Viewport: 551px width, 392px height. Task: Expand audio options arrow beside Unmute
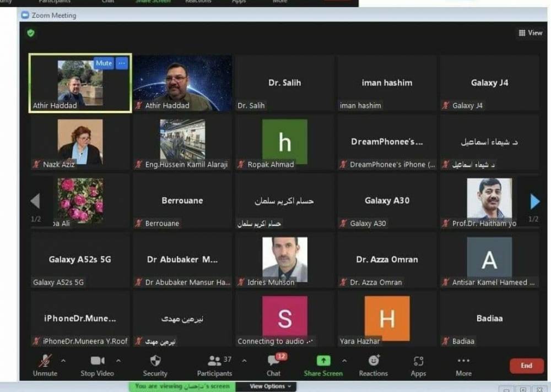[x=63, y=361]
